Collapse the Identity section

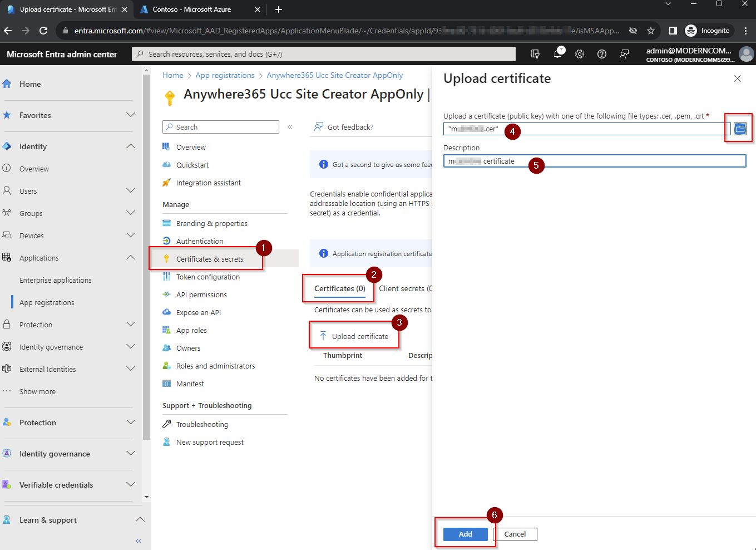click(x=131, y=146)
